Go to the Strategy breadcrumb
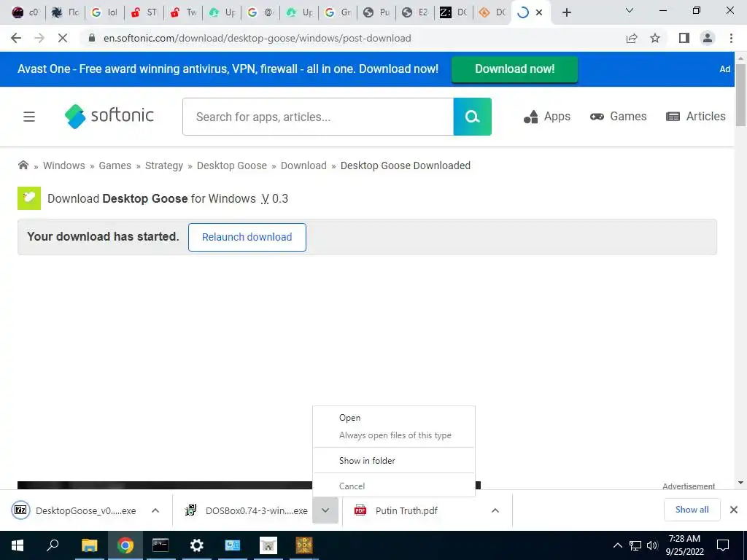Viewport: 747px width, 560px height. tap(164, 166)
